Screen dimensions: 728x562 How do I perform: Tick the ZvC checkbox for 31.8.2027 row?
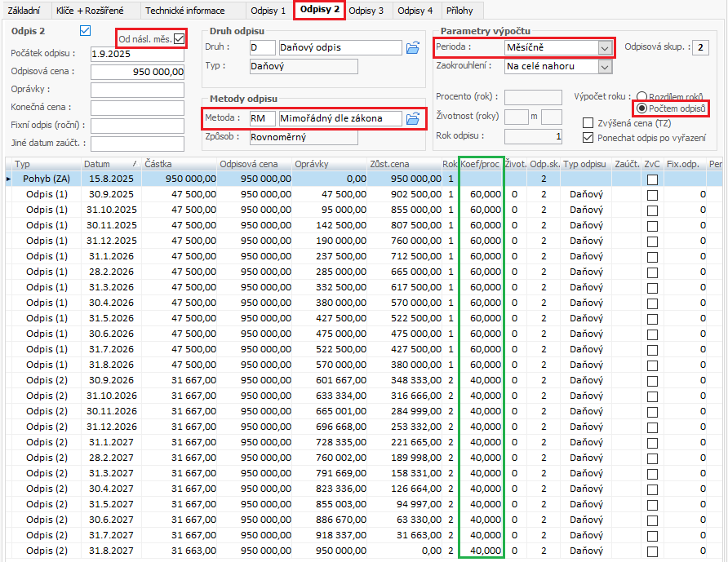pyautogui.click(x=652, y=551)
